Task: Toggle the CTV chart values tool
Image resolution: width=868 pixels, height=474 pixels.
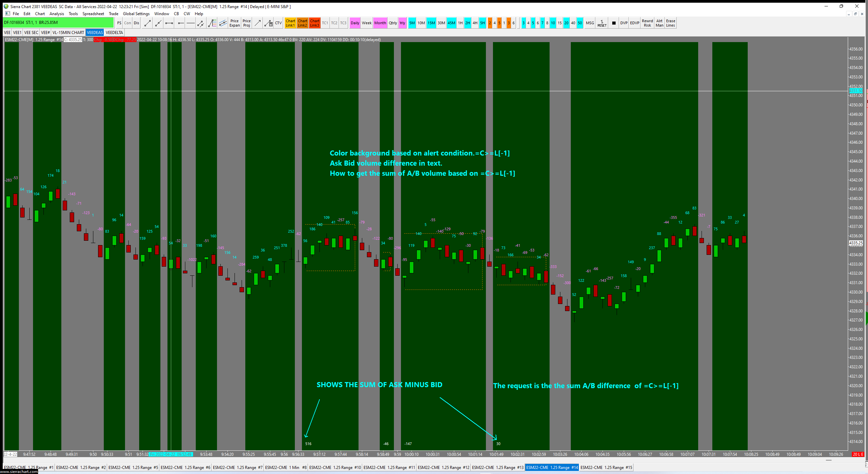Action: click(x=278, y=23)
